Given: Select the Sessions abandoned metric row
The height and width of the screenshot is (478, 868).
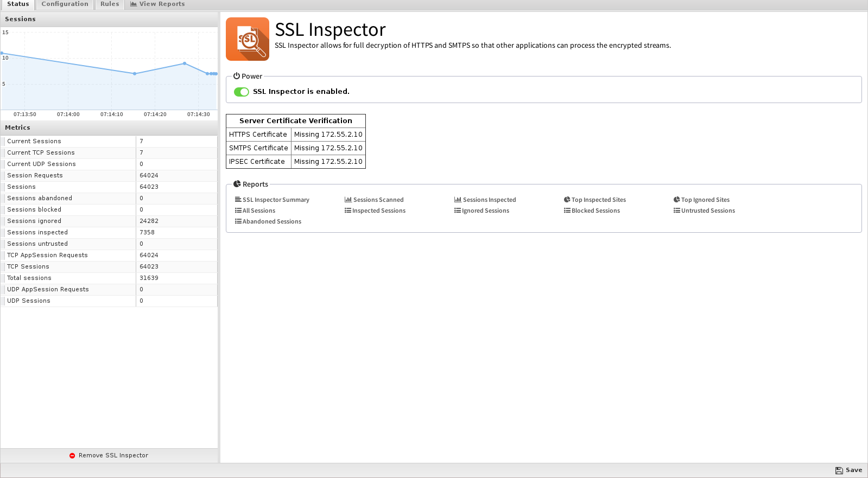Looking at the screenshot, I should (109, 198).
